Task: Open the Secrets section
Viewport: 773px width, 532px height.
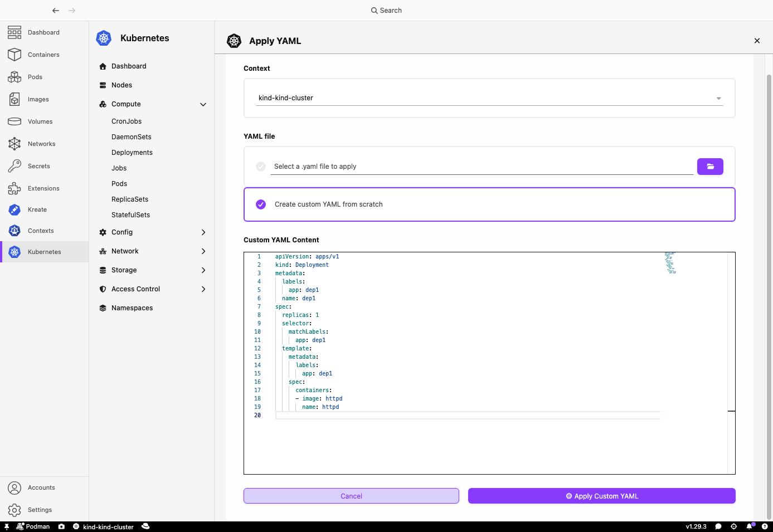Action: (44, 166)
